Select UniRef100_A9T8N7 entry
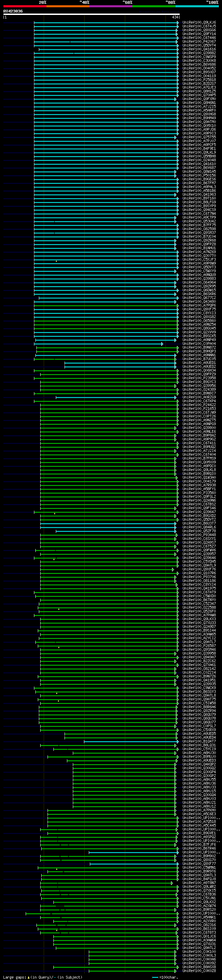222x980 pixels. (199, 883)
